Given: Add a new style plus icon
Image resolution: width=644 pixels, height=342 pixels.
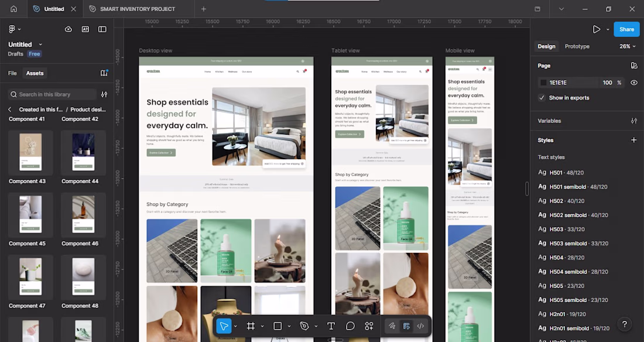Looking at the screenshot, I should pyautogui.click(x=633, y=140).
